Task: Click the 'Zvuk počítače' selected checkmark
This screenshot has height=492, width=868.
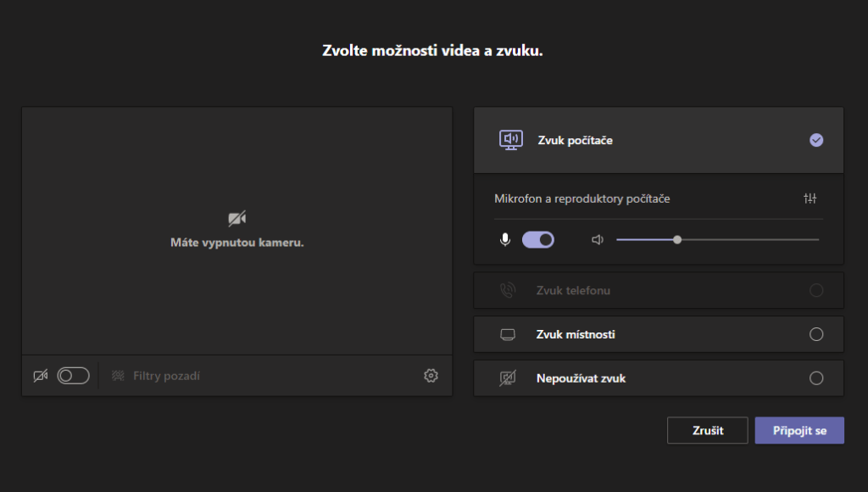Action: [x=816, y=140]
